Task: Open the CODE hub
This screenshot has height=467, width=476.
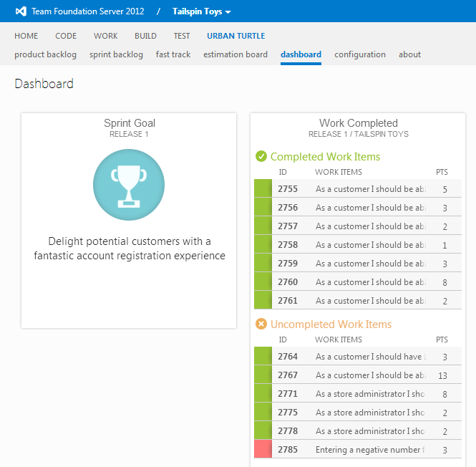Action: tap(66, 36)
